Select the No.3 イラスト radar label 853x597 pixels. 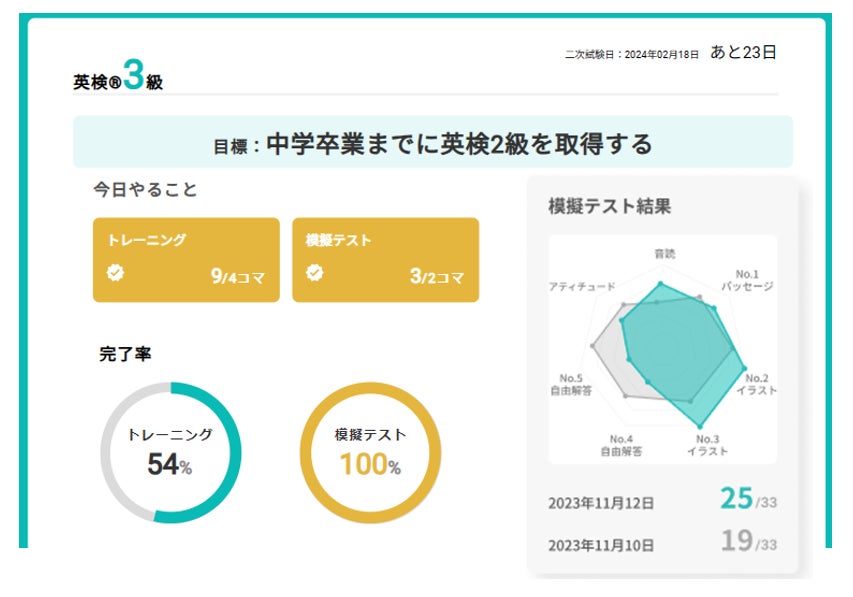(706, 445)
